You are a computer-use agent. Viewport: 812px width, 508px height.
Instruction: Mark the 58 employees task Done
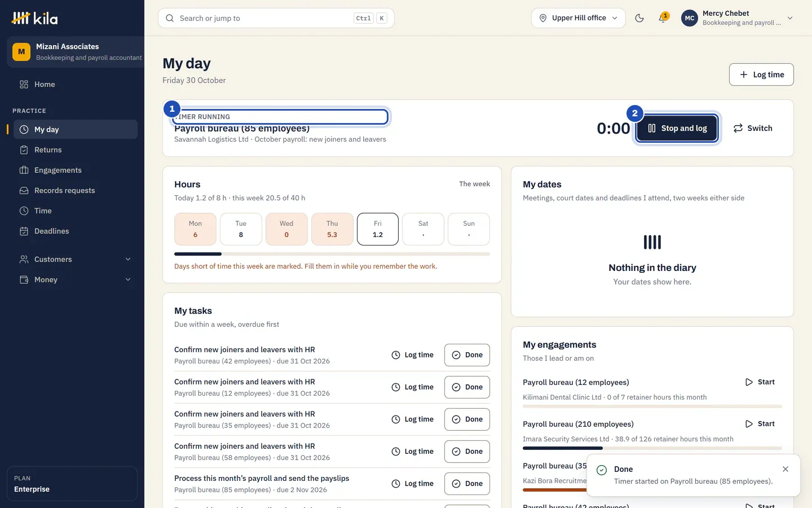(x=467, y=452)
